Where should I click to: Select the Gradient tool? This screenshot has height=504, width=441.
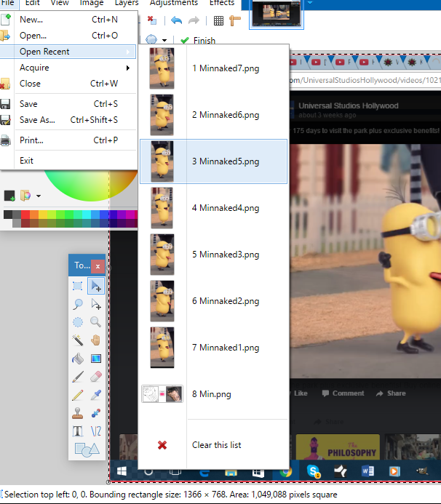pyautogui.click(x=96, y=359)
